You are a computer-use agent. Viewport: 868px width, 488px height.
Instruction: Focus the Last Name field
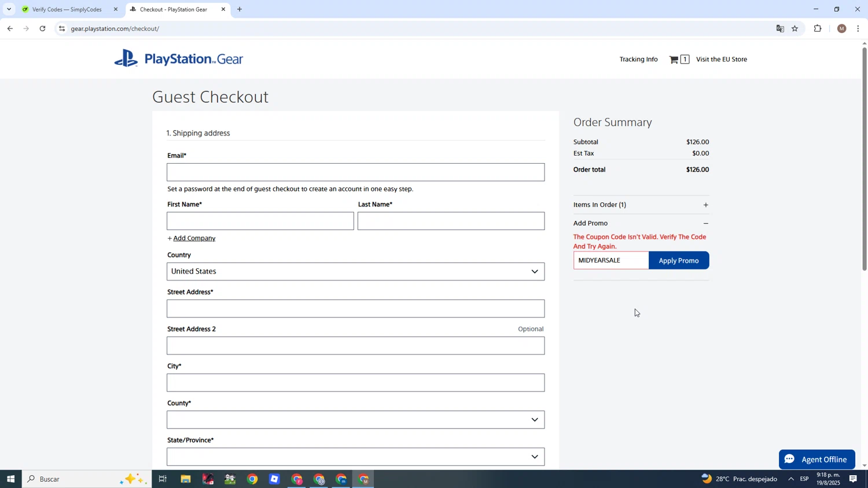pyautogui.click(x=451, y=221)
